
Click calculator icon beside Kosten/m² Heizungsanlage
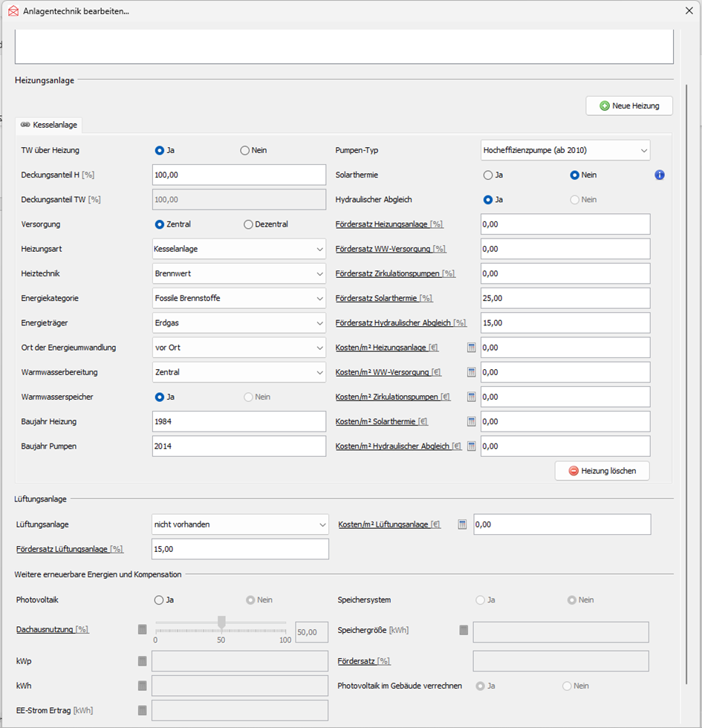point(471,348)
